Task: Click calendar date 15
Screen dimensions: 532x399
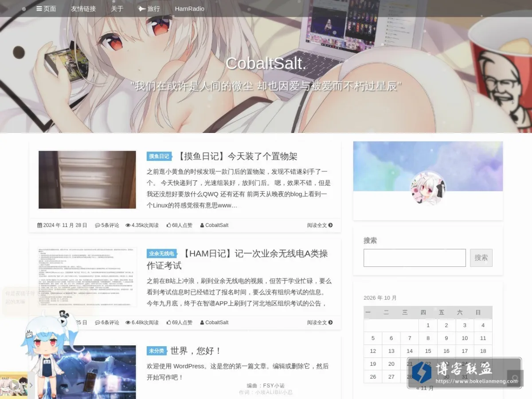Action: [428, 351]
